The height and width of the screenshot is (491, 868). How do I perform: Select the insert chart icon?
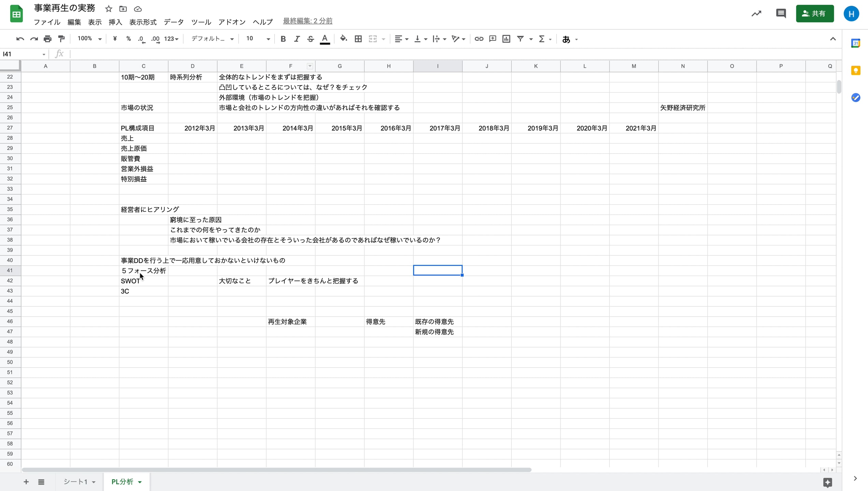(x=506, y=39)
